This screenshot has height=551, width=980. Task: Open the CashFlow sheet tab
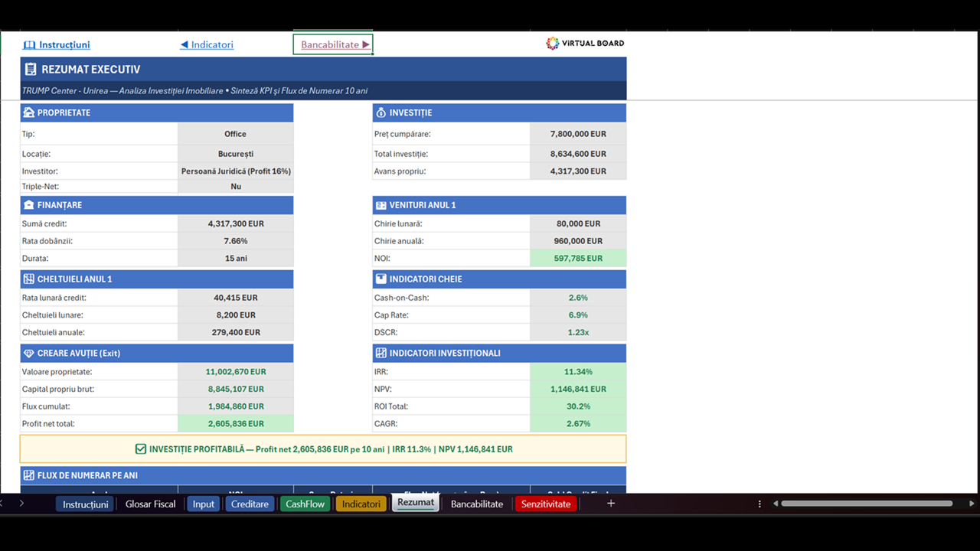305,504
